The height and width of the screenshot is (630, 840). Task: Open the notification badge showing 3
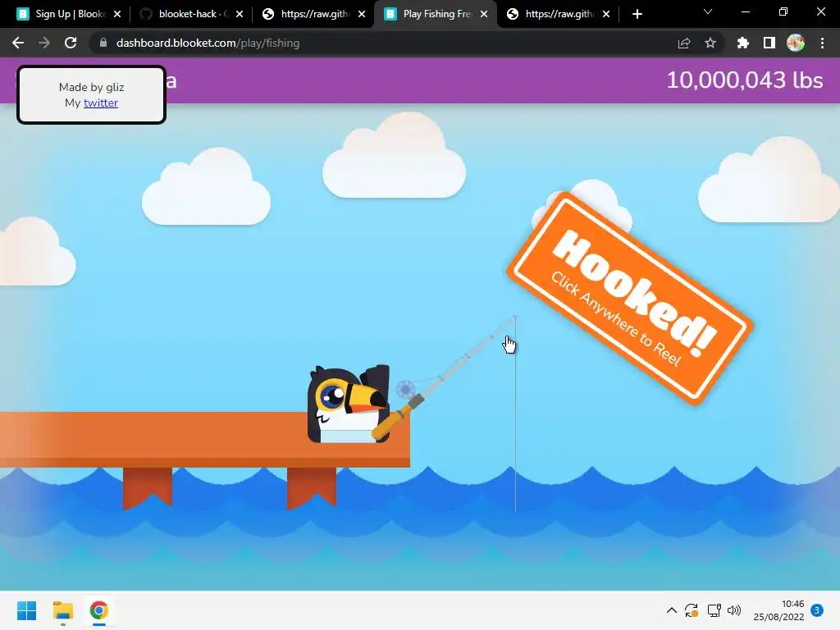(x=817, y=610)
